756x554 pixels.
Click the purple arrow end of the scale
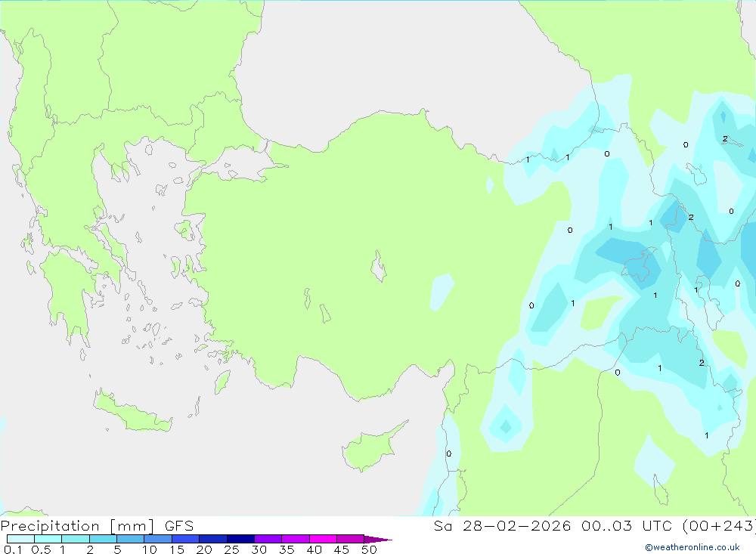click(377, 539)
